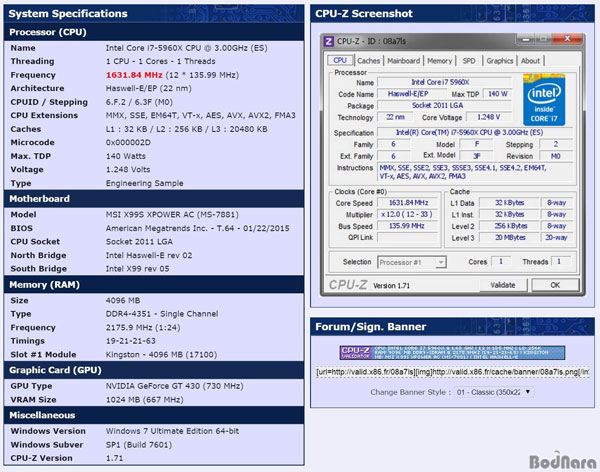The image size is (600, 472).
Task: Switch to the Mainboard tab
Action: [404, 60]
